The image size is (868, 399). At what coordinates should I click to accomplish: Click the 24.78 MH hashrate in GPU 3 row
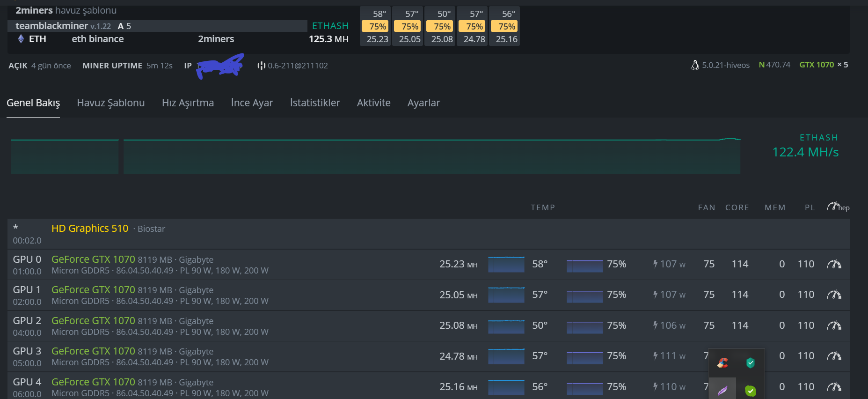tap(459, 356)
